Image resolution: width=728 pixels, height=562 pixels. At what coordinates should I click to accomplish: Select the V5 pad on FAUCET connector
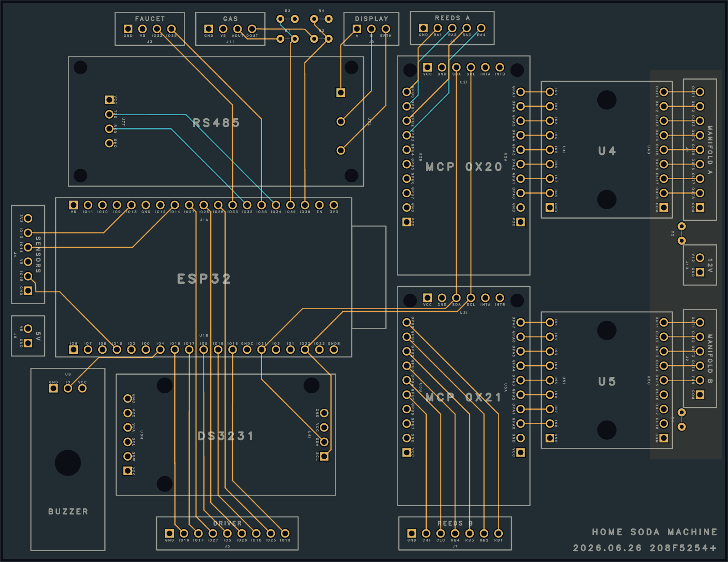coord(142,29)
